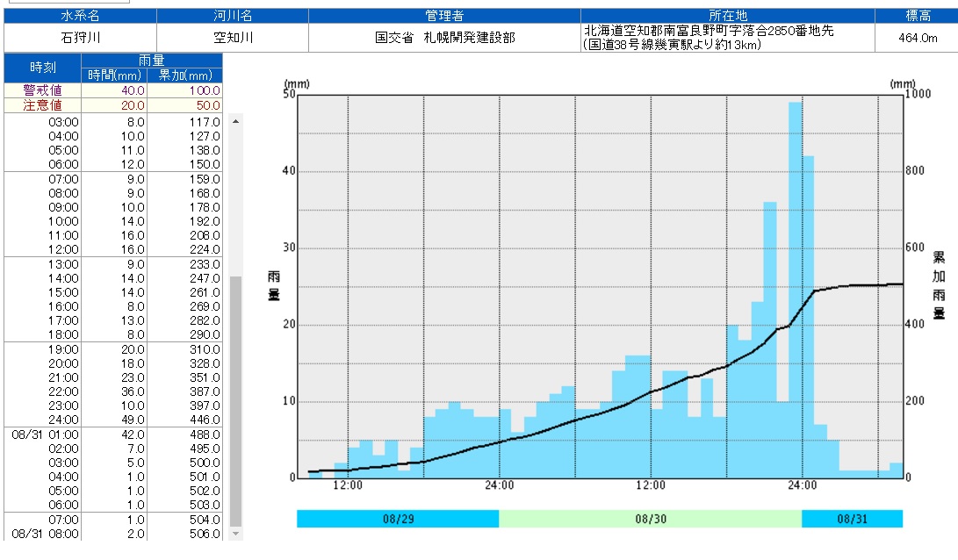The image size is (958, 560).
Task: Click the 水系名 header cell
Action: 80,16
